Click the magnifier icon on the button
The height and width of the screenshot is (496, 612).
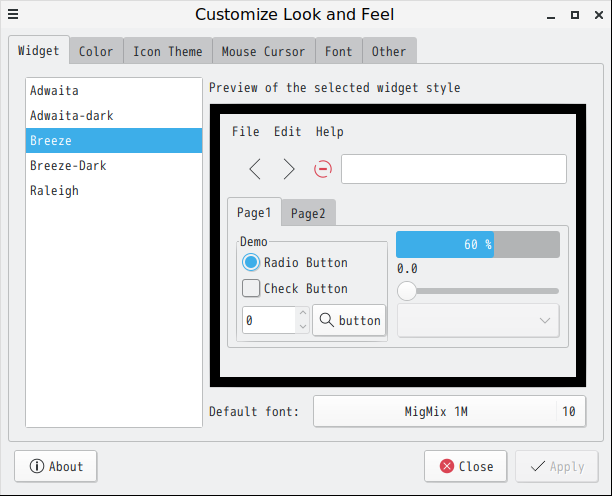click(326, 320)
